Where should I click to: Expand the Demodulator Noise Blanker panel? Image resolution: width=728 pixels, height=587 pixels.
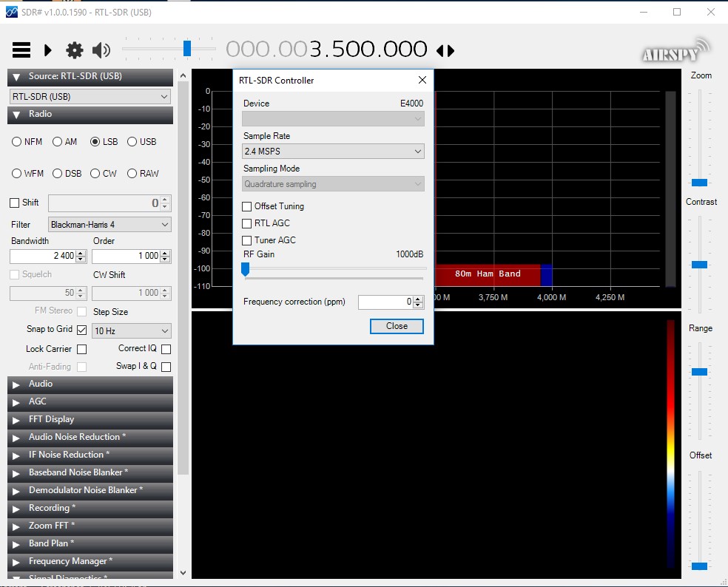pyautogui.click(x=90, y=490)
